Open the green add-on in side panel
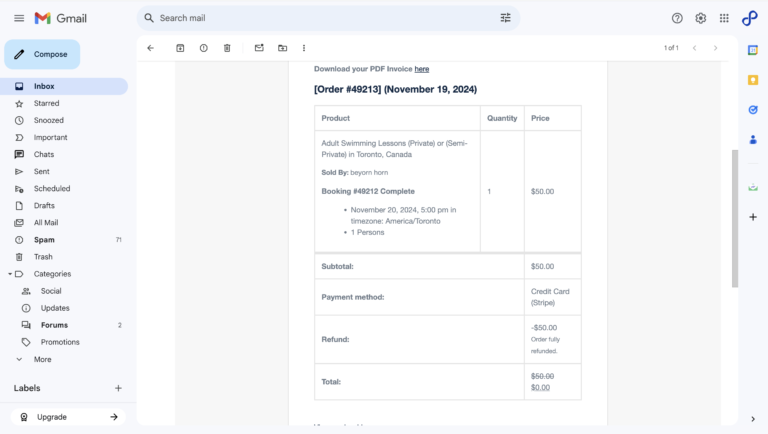 [753, 187]
